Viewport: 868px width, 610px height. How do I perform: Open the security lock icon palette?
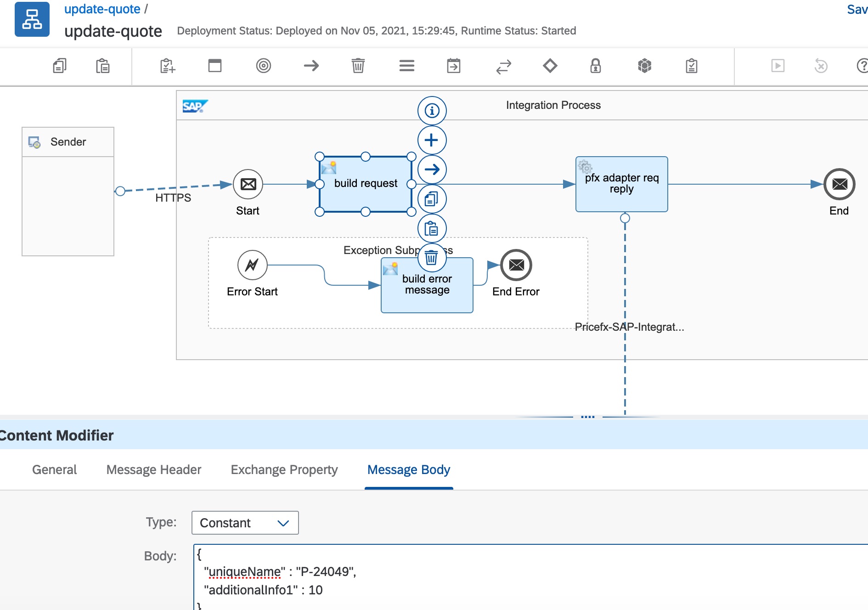[x=595, y=66]
